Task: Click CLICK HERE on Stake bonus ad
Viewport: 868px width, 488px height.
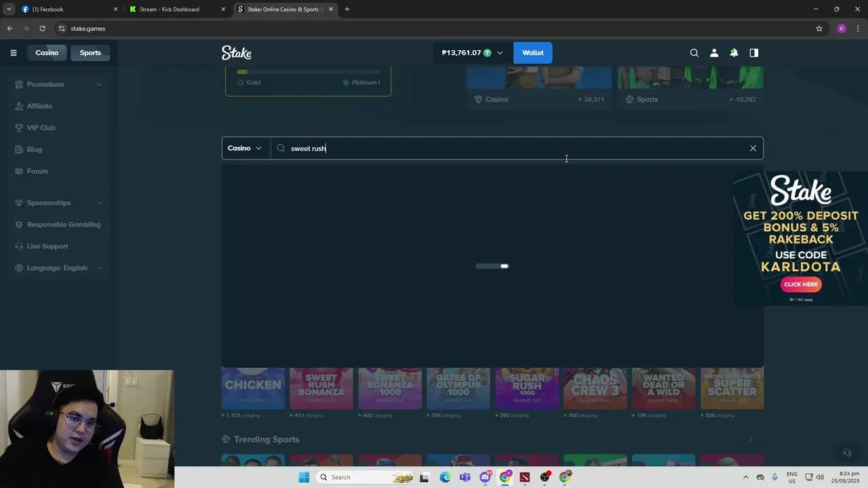Action: pos(801,285)
